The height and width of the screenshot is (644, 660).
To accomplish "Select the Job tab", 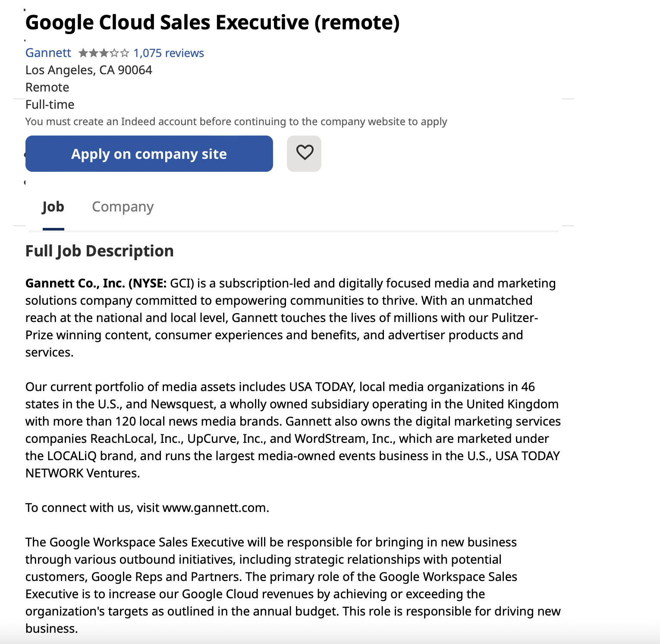I will pos(53,207).
